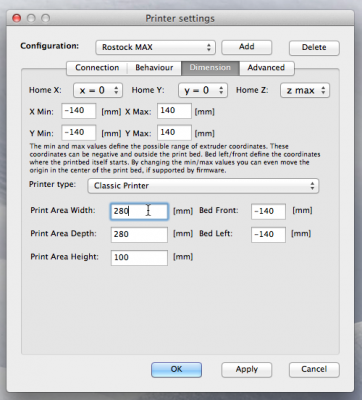
Task: Click the Bed Front input field
Action: (268, 211)
